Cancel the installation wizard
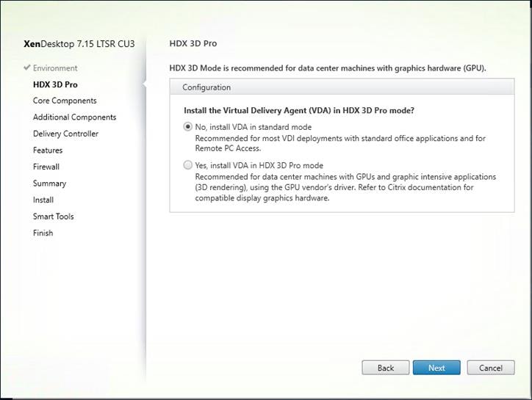Image resolution: width=532 pixels, height=400 pixels. pos(491,368)
